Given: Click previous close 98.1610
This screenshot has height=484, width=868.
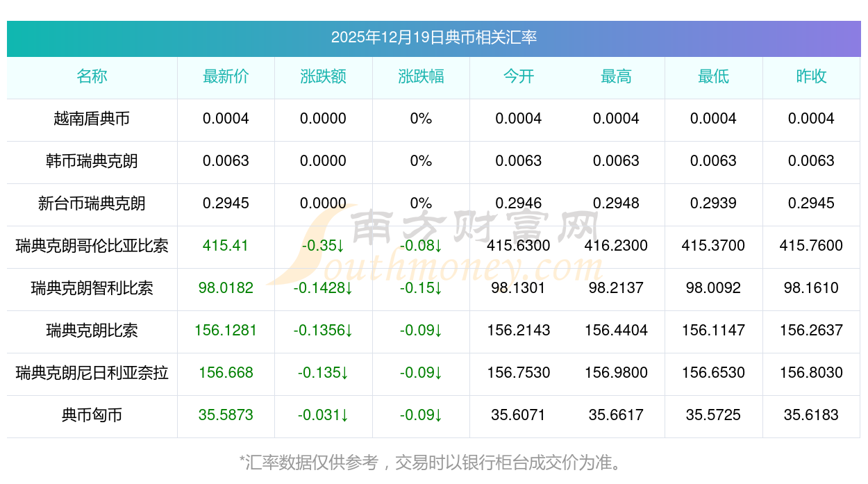Looking at the screenshot, I should coord(811,288).
